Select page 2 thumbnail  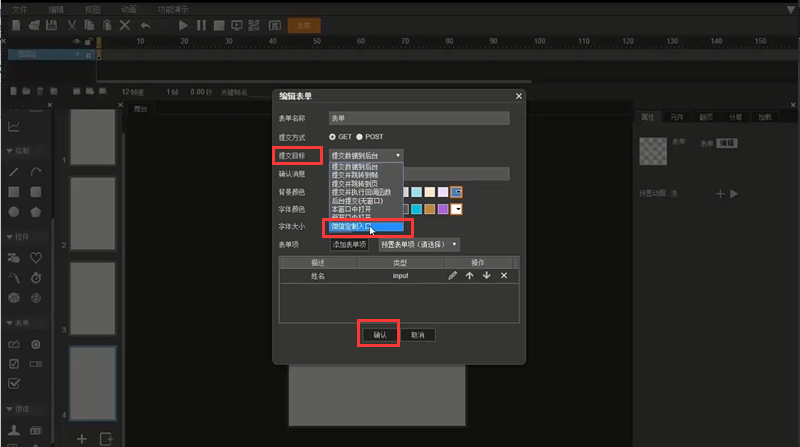(93, 214)
